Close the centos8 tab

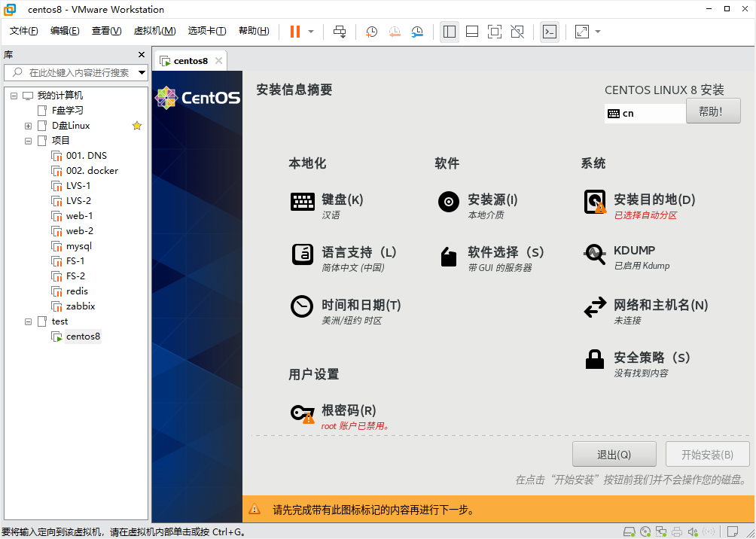[x=218, y=61]
